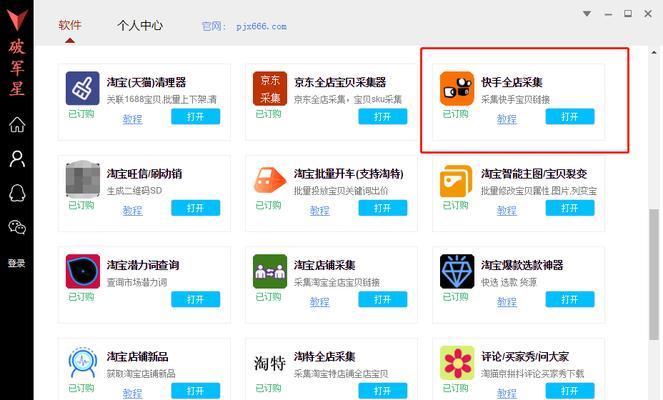View the 教程 tutorial for 淘宝爆款选款神器
Image resolution: width=663 pixels, height=400 pixels.
coord(507,302)
